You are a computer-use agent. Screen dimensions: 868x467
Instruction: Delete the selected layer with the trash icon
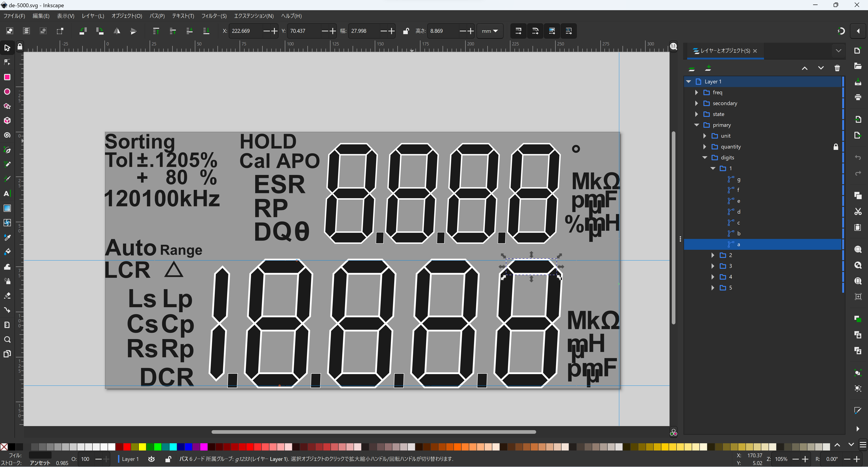tap(837, 68)
